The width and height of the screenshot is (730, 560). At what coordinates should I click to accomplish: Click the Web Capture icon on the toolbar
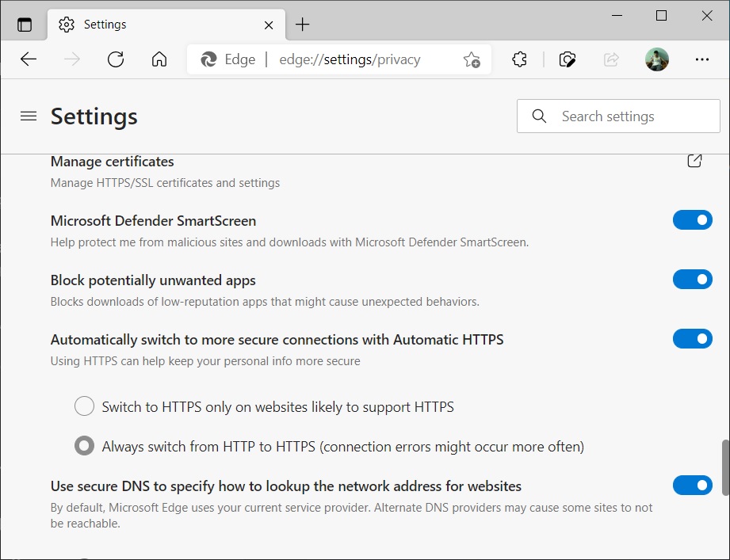tap(567, 59)
